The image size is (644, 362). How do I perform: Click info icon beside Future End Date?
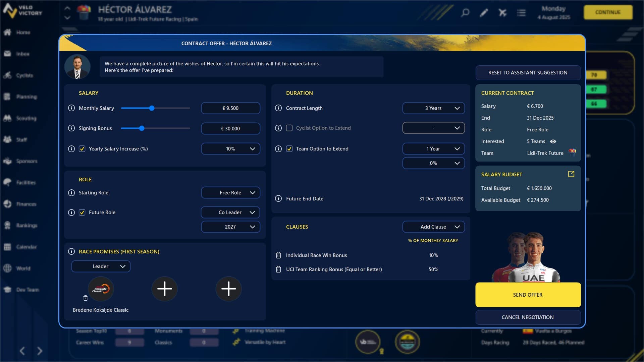pos(278,199)
